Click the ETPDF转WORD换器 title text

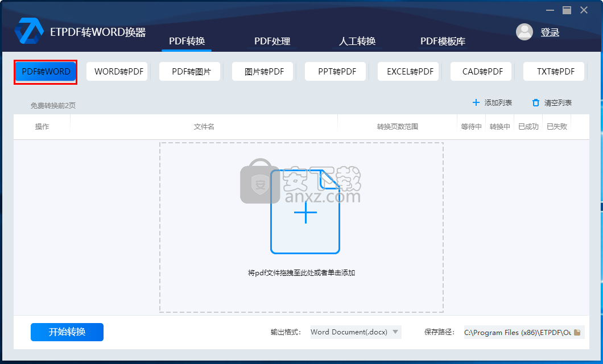click(x=98, y=32)
